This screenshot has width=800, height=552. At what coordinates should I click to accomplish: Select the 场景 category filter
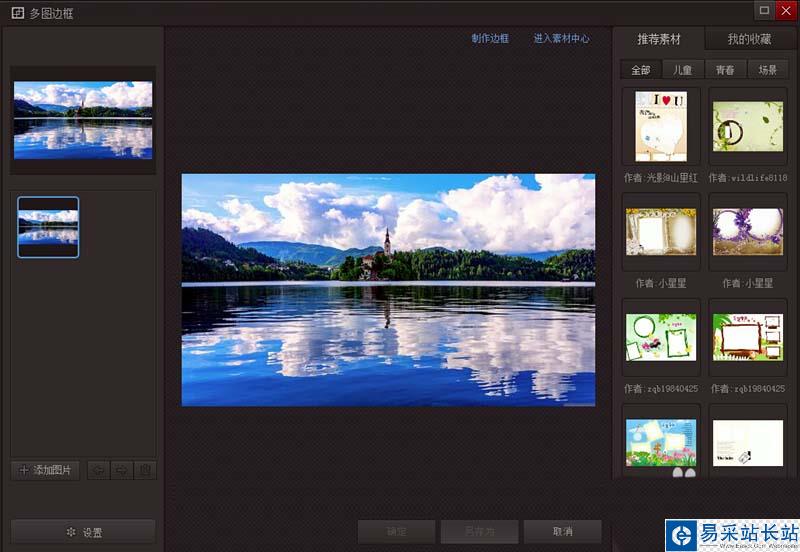click(x=767, y=69)
